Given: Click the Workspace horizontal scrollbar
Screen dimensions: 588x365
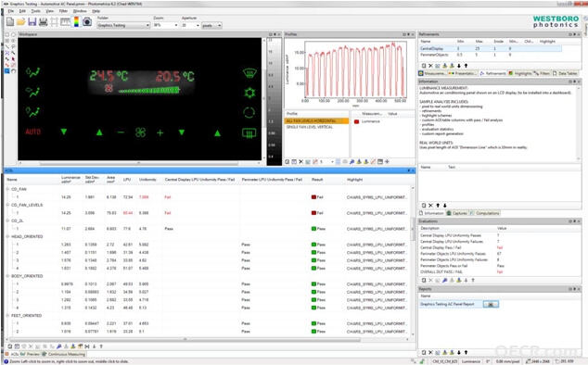Looking at the screenshot, I should click(139, 163).
